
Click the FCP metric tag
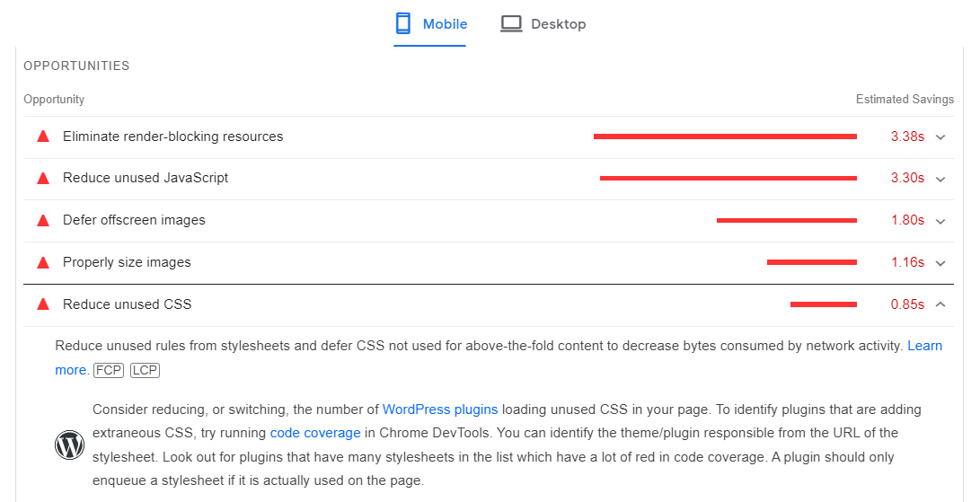coord(109,370)
